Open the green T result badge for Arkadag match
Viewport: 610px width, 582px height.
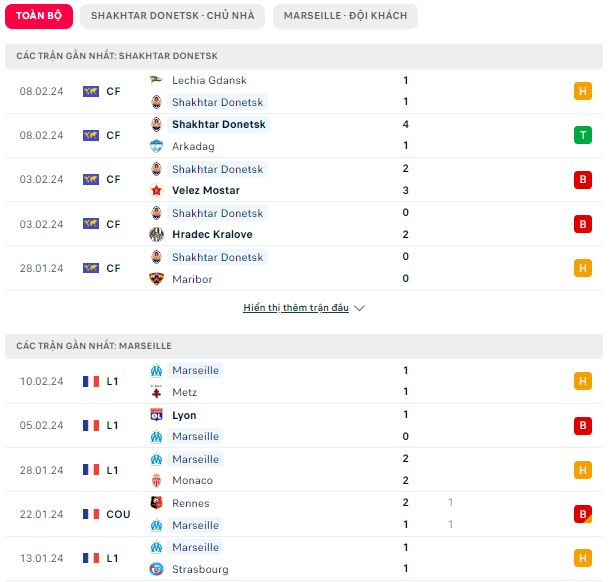click(x=582, y=135)
